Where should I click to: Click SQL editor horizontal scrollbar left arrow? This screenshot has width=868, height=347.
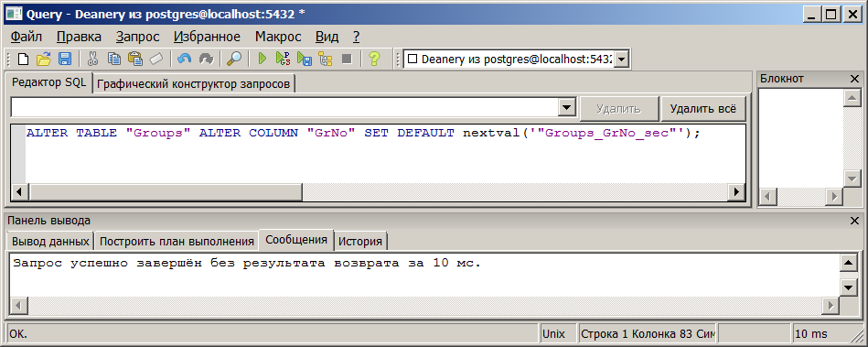[20, 191]
